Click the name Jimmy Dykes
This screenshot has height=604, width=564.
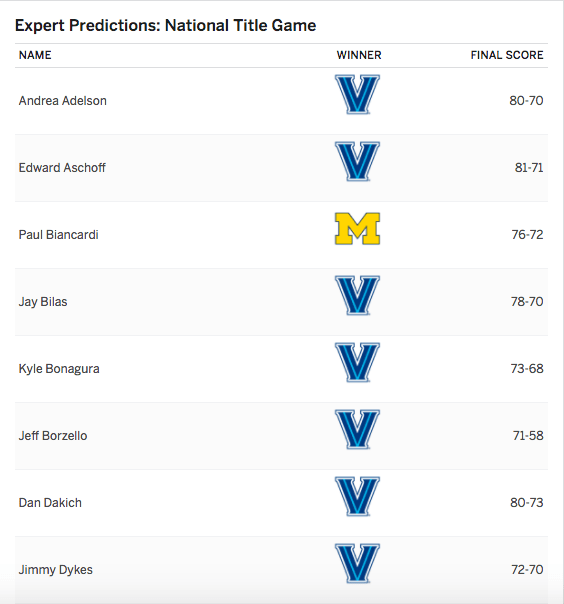56,570
